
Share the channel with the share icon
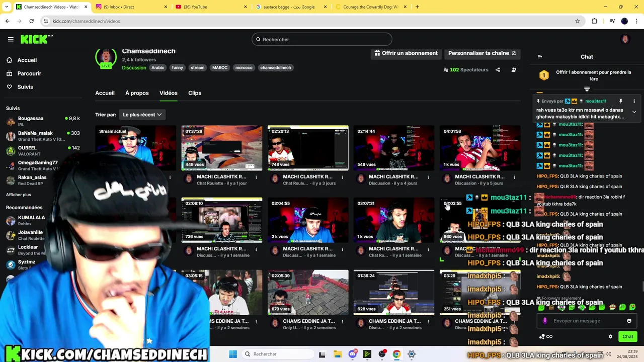pos(498,70)
